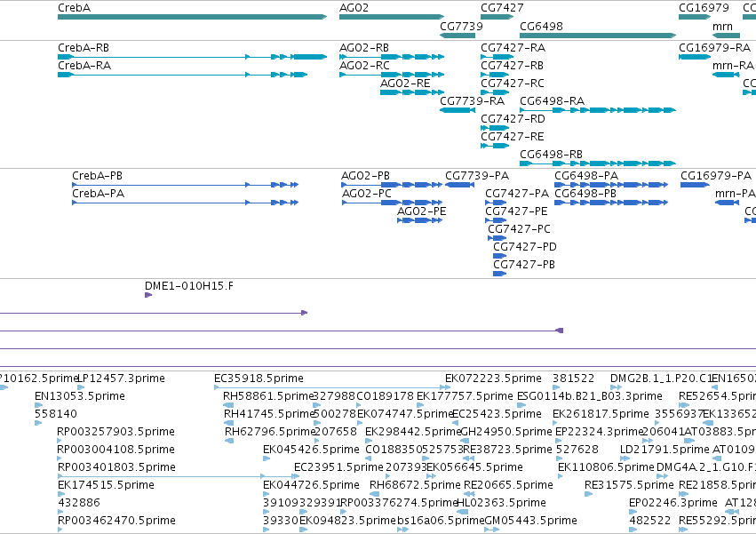This screenshot has height=534, width=756.
Task: Click the purple arrow glyph under DME1-010H15.F
Action: 148,295
